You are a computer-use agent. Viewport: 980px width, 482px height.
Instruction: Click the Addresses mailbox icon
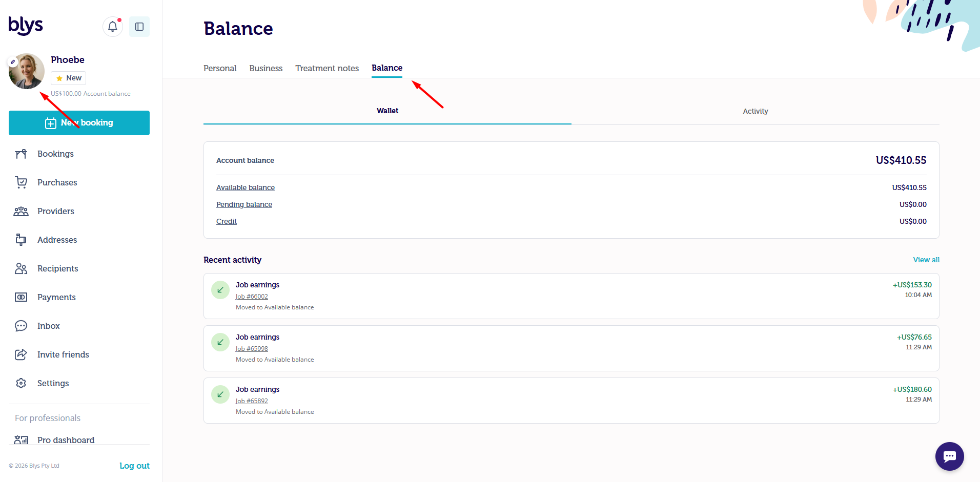(x=21, y=240)
